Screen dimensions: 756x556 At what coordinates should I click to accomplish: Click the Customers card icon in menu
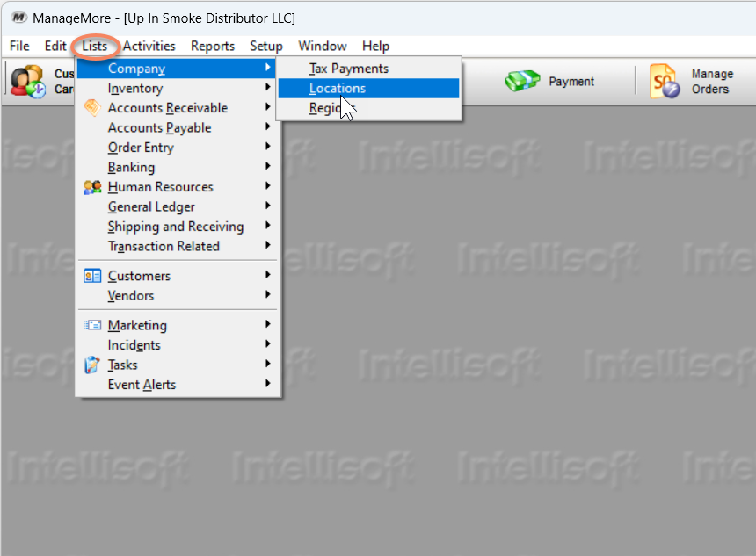92,276
